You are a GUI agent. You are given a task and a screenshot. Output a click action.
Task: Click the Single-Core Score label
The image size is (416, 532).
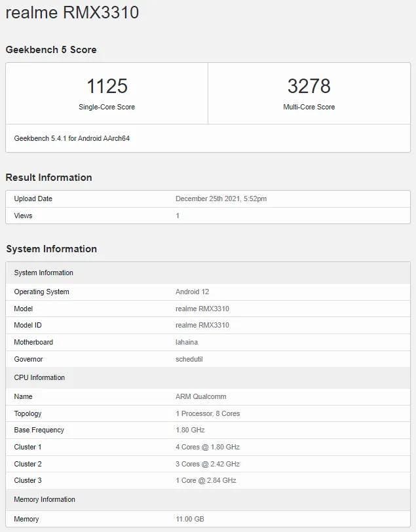tap(107, 107)
